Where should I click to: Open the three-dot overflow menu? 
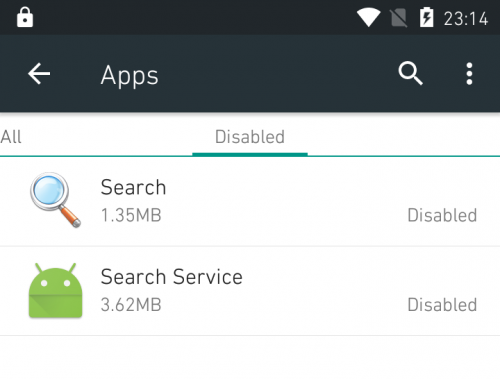click(x=469, y=74)
